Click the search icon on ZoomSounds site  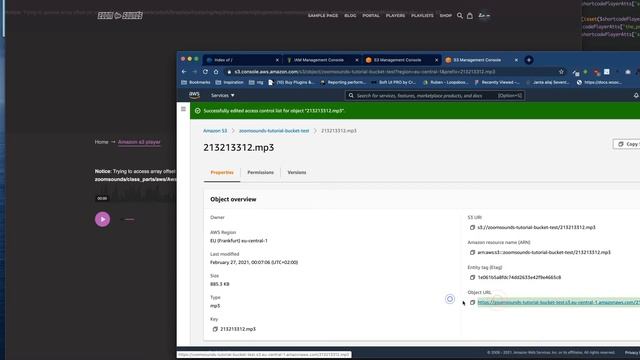[x=460, y=16]
